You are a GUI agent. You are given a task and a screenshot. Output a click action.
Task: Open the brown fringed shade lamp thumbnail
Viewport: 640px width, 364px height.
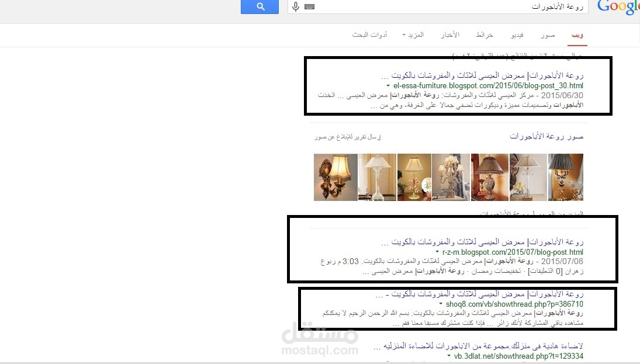[490, 177]
